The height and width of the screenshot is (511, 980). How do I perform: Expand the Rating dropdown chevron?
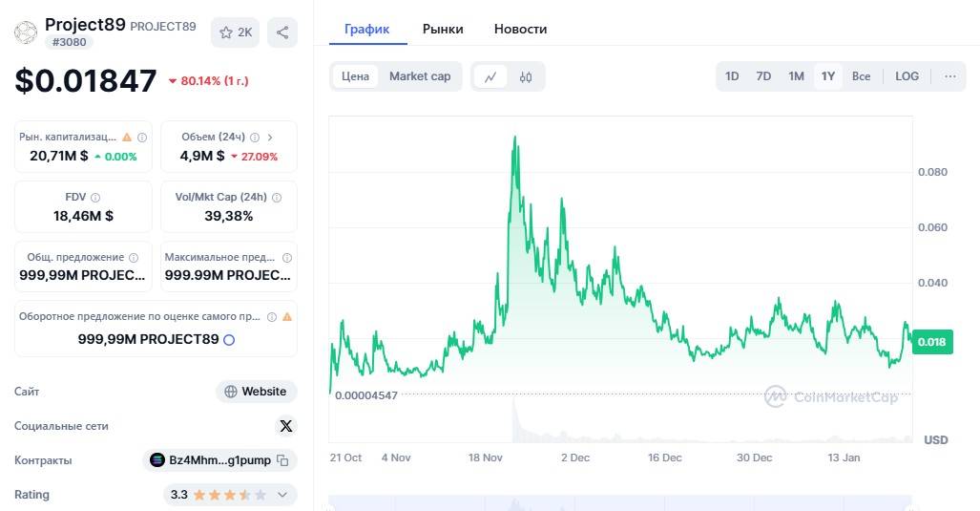click(x=282, y=495)
